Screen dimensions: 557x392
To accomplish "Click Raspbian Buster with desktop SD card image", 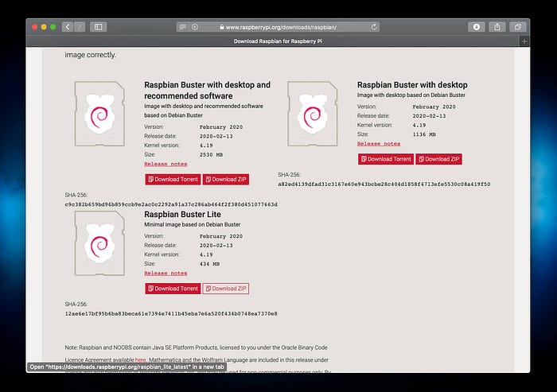I will 313,114.
